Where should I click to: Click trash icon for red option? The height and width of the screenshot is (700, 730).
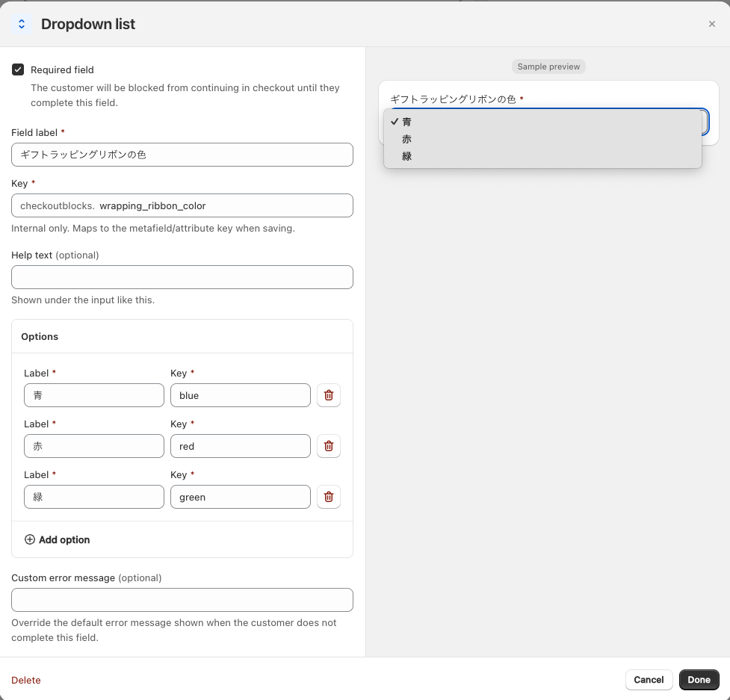pos(329,446)
